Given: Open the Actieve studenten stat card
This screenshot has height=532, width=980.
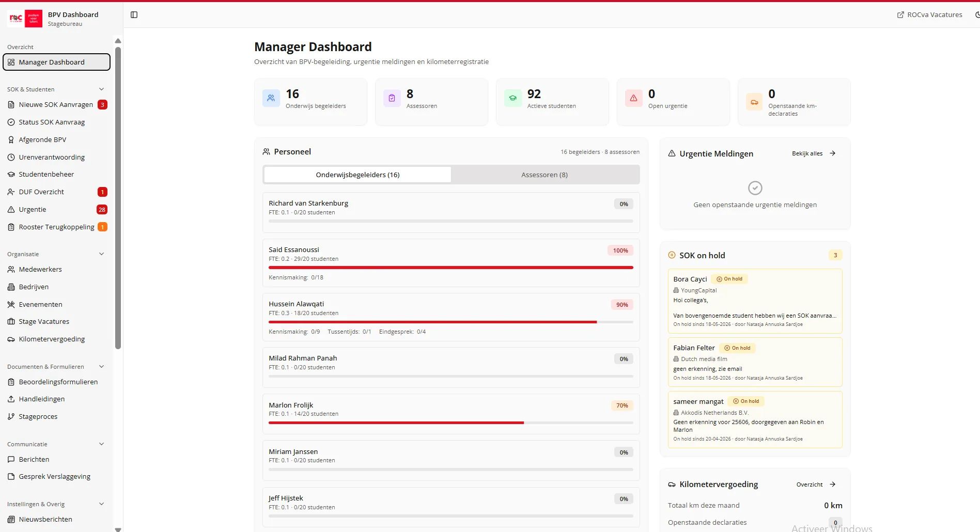Looking at the screenshot, I should [x=552, y=102].
